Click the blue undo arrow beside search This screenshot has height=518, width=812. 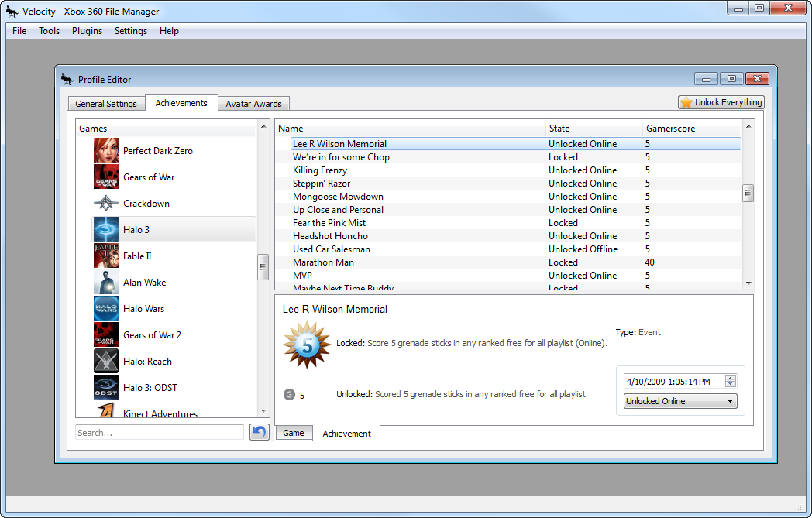point(260,432)
